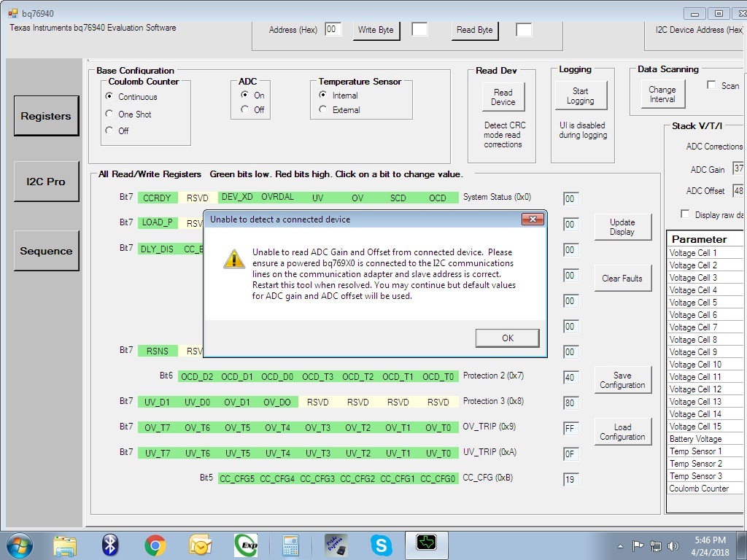Open the Exp application in taskbar
This screenshot has height=560, width=747.
point(246,545)
